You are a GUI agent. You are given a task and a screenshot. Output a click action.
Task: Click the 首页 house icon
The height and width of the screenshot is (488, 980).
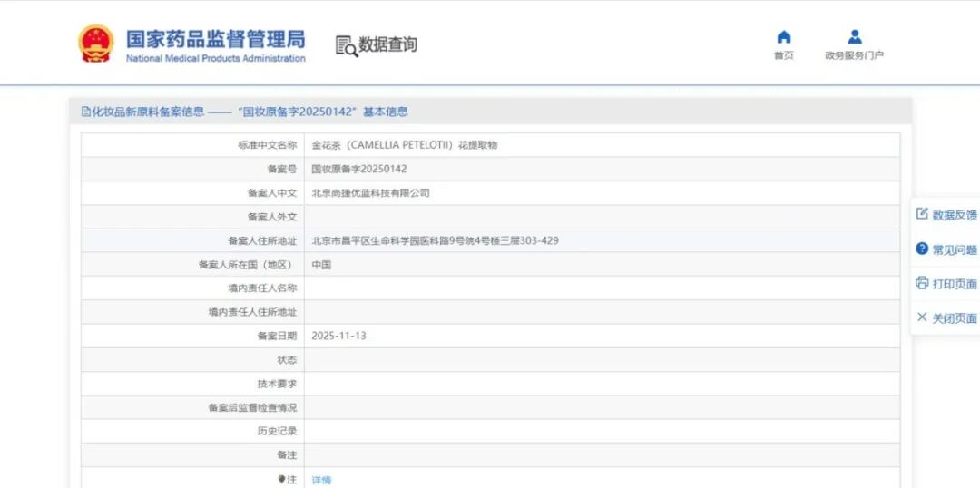pyautogui.click(x=784, y=37)
